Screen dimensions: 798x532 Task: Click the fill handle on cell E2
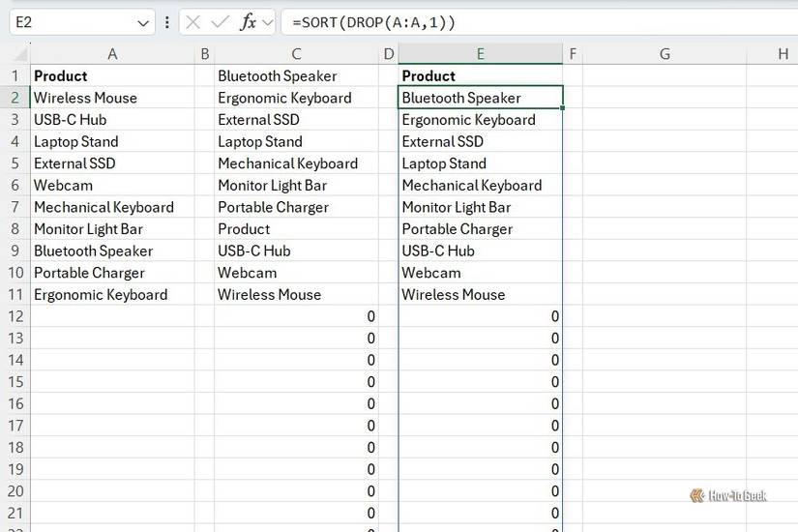(562, 108)
